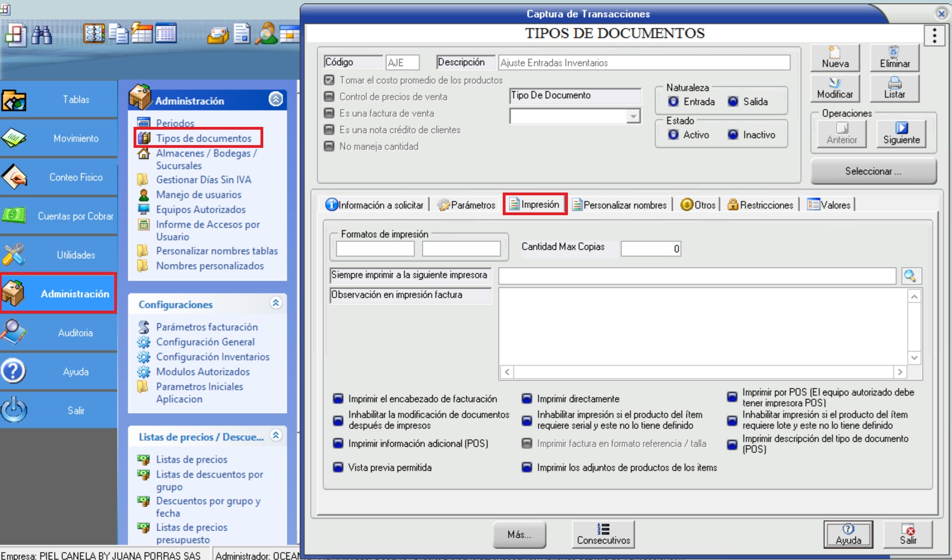Viewport: 952px width, 560px height.
Task: Click the Cantidad Max Copias field
Action: click(650, 249)
